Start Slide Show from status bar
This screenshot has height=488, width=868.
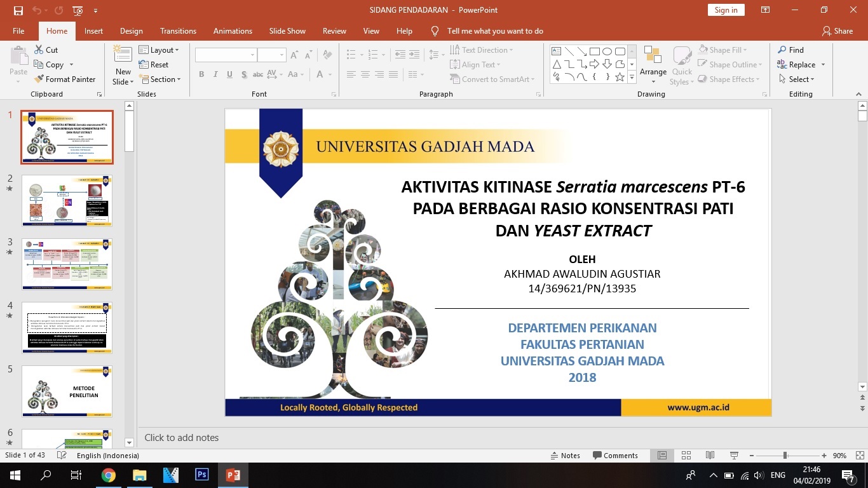pyautogui.click(x=734, y=456)
